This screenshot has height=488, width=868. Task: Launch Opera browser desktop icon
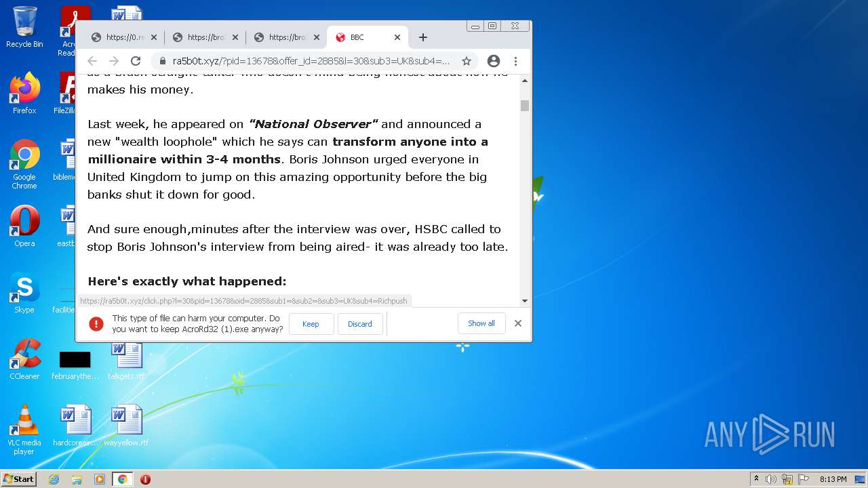tap(24, 226)
